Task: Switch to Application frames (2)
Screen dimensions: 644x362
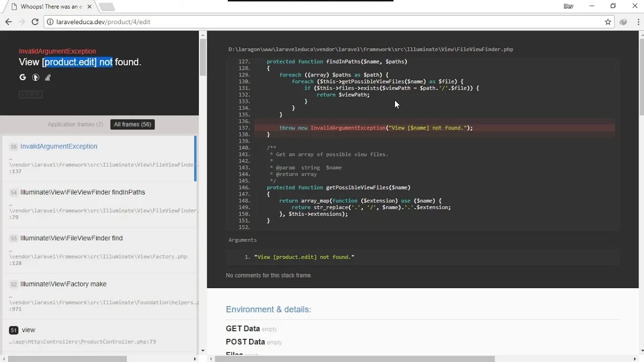Action: [x=75, y=124]
